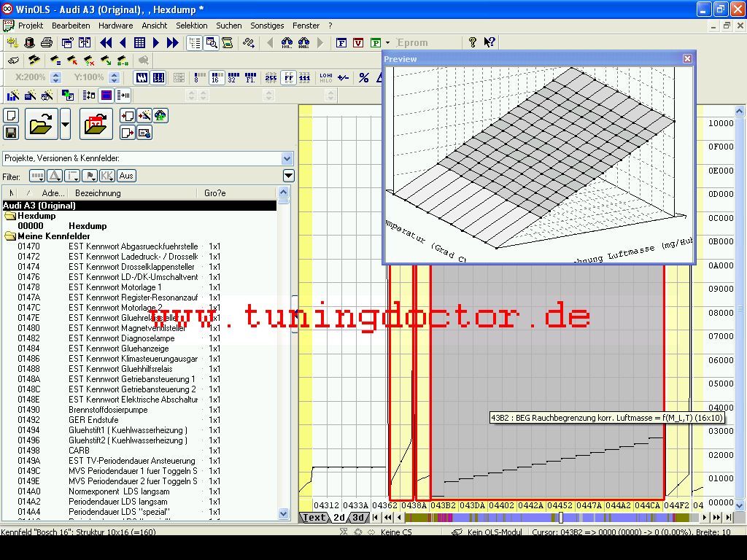Click the large open project folder icon
Image resolution: width=747 pixels, height=560 pixels.
(x=42, y=124)
